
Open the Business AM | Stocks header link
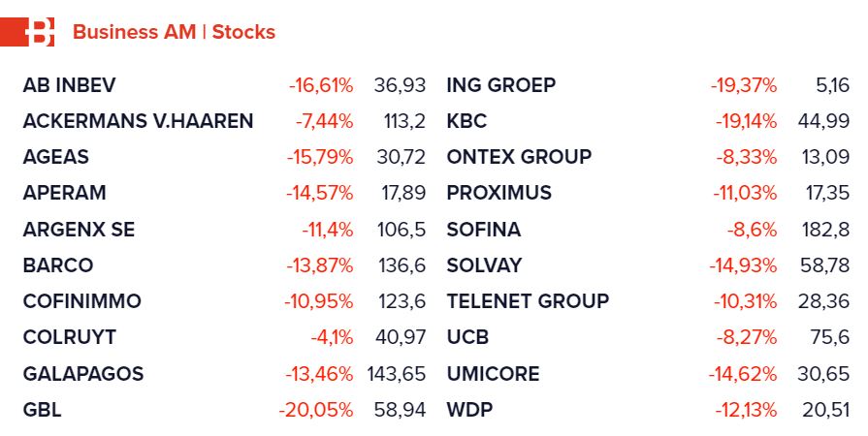[174, 32]
